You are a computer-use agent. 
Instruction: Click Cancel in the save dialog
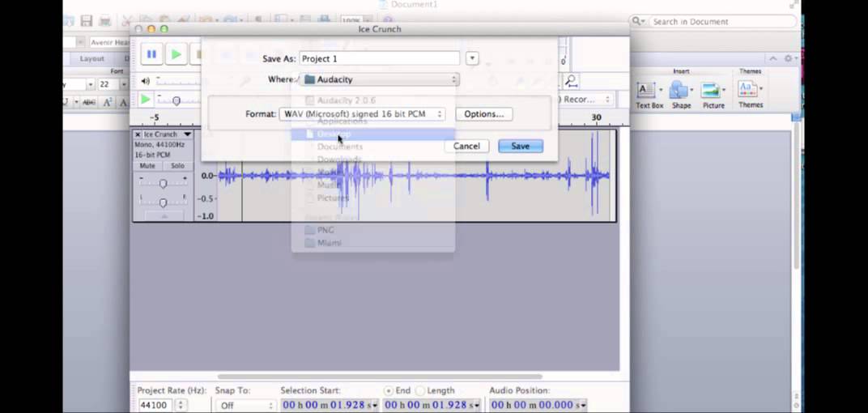[x=466, y=146]
